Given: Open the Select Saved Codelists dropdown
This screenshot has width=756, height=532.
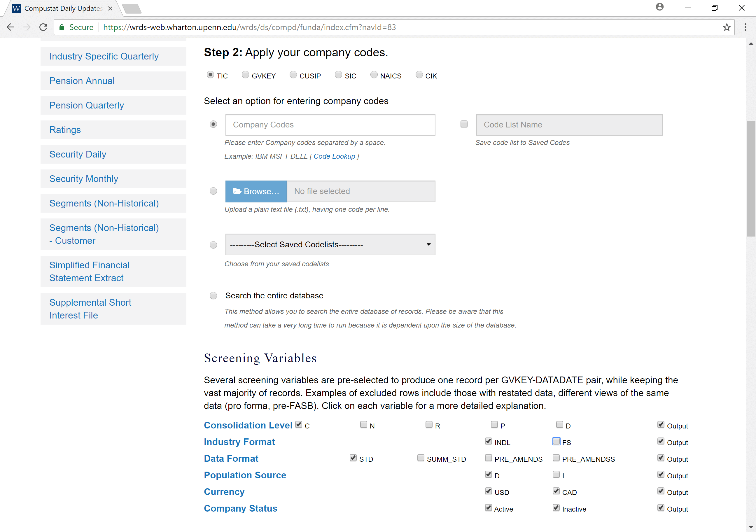Looking at the screenshot, I should (330, 245).
